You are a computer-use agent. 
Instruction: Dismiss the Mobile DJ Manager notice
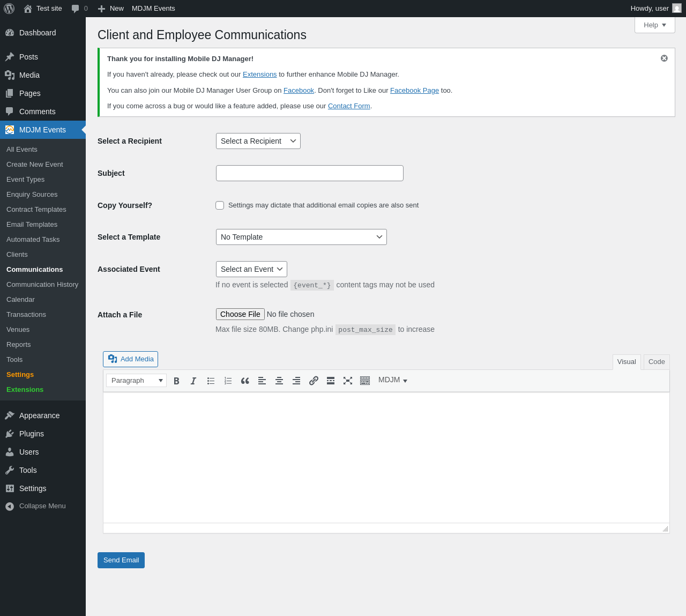click(664, 58)
